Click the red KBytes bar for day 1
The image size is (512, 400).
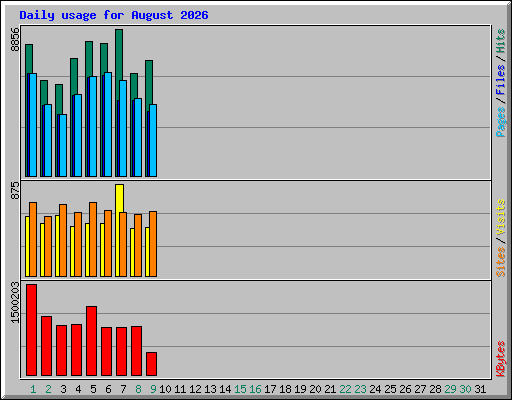click(x=32, y=330)
